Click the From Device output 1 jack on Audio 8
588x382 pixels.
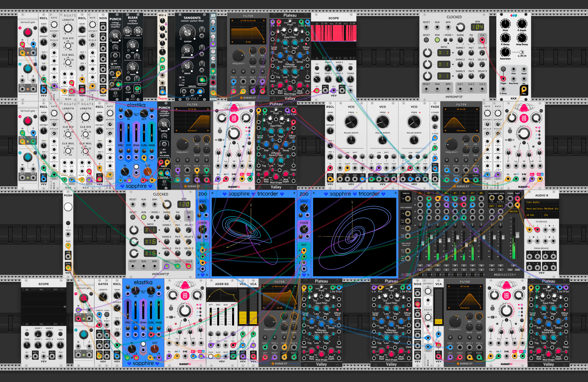[530, 256]
